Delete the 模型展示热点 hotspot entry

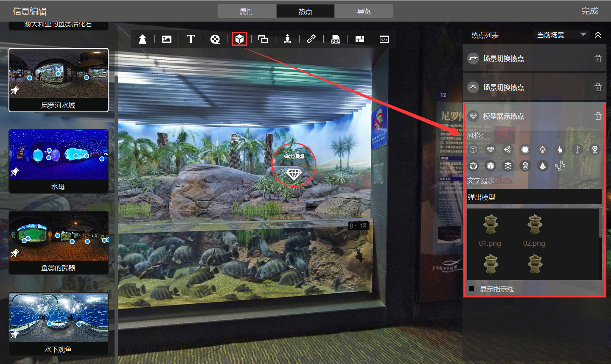pyautogui.click(x=598, y=116)
